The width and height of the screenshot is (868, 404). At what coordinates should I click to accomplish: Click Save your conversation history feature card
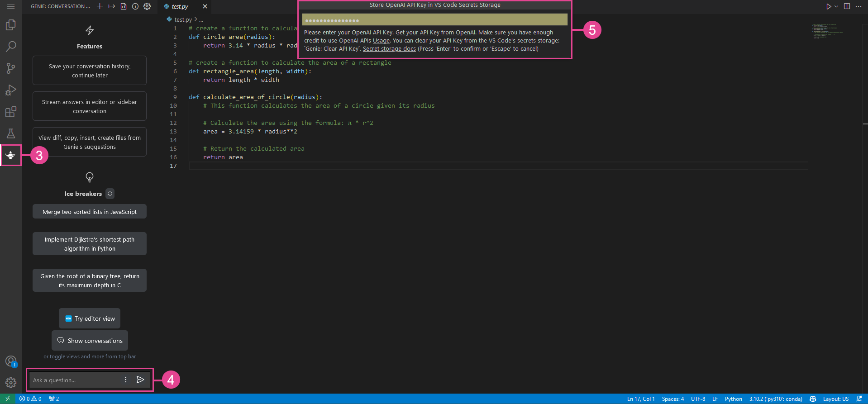click(90, 71)
